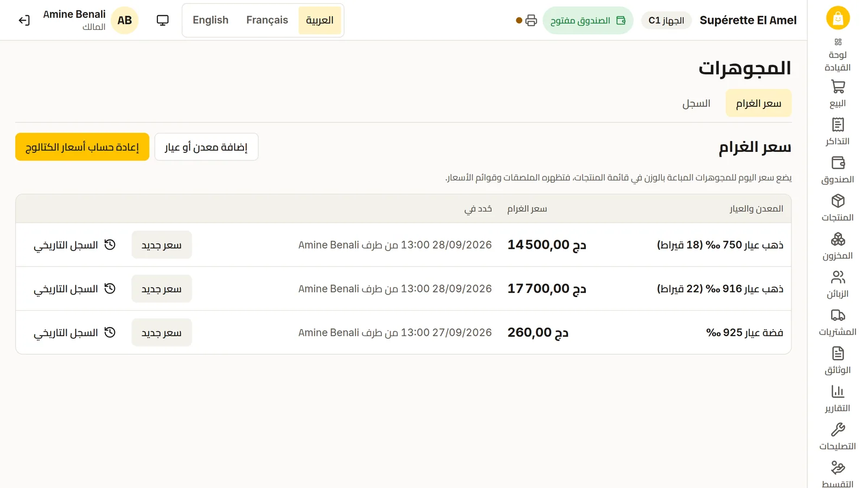Open price history for 916‰ gold

[x=75, y=288]
